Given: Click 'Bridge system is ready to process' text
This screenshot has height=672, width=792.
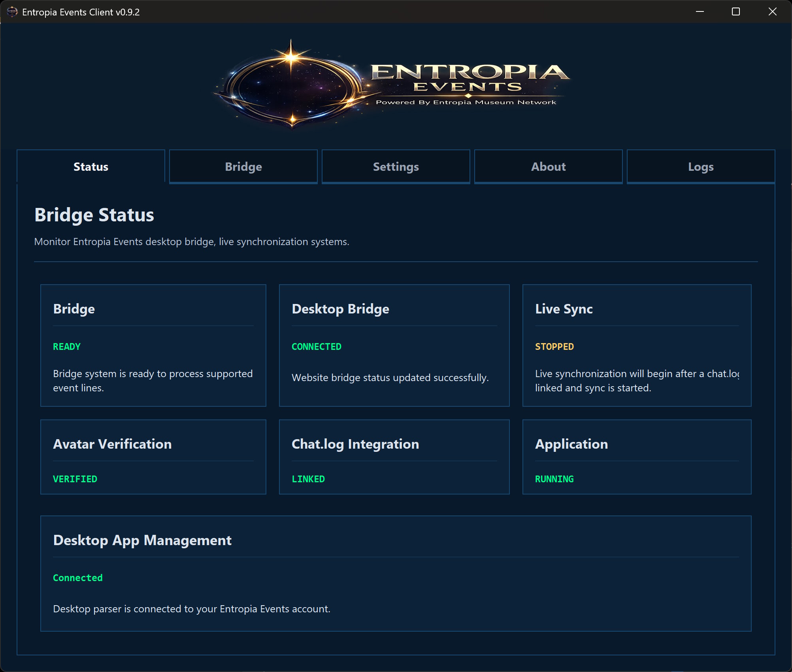Looking at the screenshot, I should click(x=153, y=381).
